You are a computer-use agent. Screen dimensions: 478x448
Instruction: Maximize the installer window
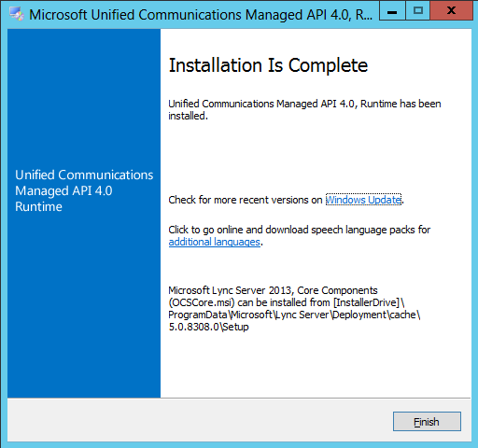point(417,11)
